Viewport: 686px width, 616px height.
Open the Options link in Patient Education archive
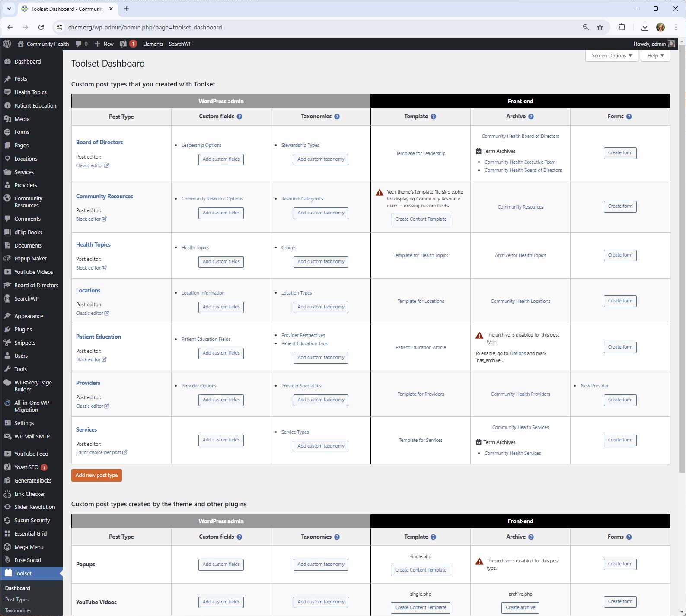coord(517,353)
